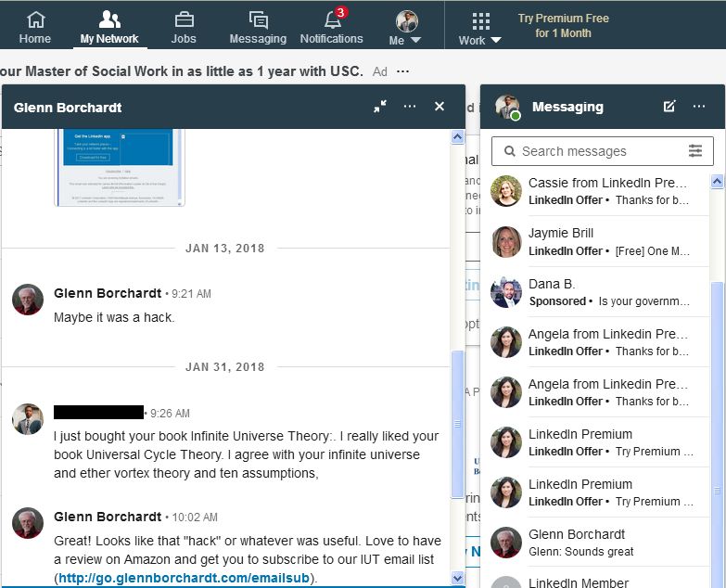Click Glenn Borchardt's avatar on the 9:21 AM message
The image size is (726, 588).
click(x=28, y=300)
